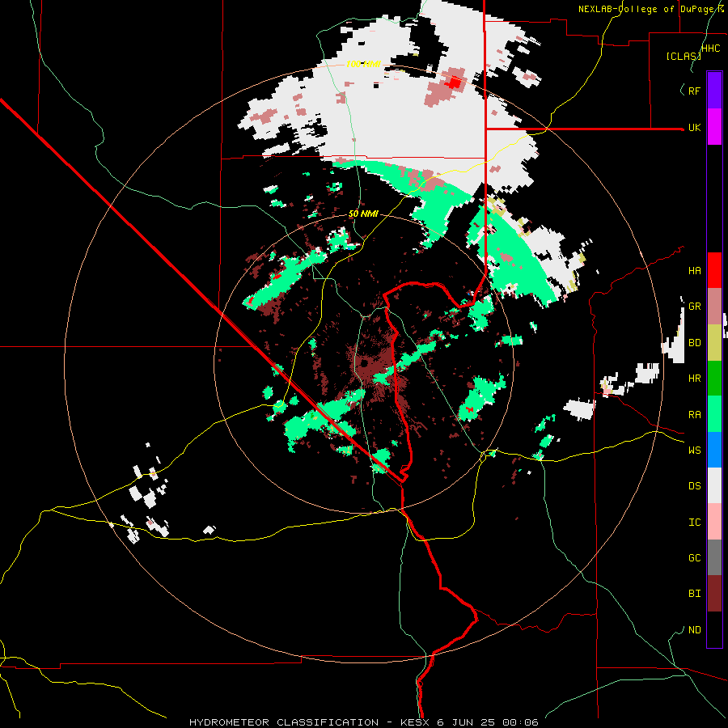Click the BI label beside the legend
The height and width of the screenshot is (728, 728).
click(694, 594)
